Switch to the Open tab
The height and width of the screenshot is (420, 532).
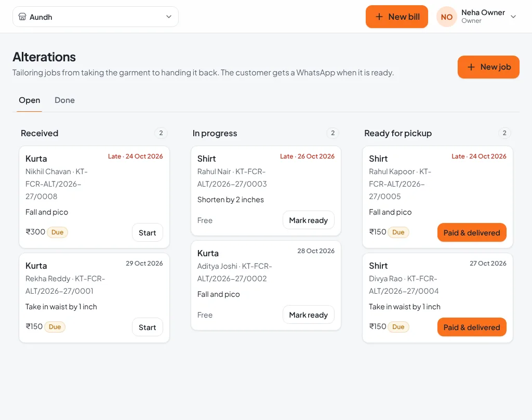point(30,100)
